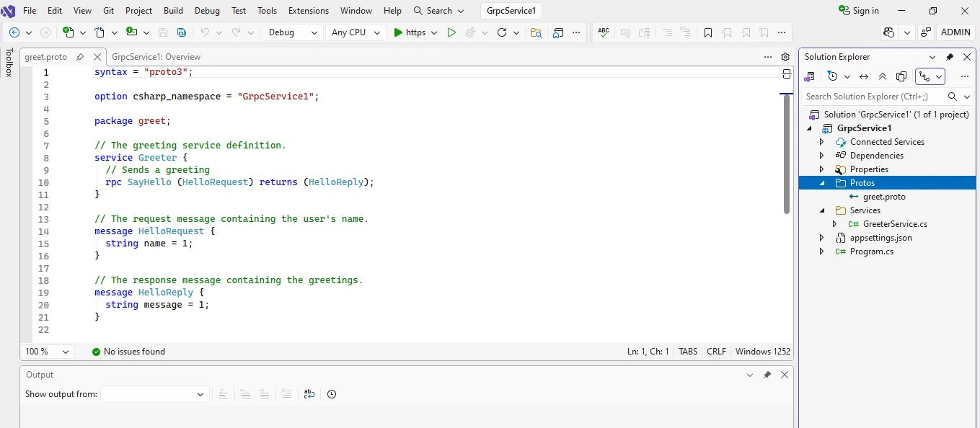
Task: Open the GitHub Copilot badge icon
Action: click(x=888, y=32)
